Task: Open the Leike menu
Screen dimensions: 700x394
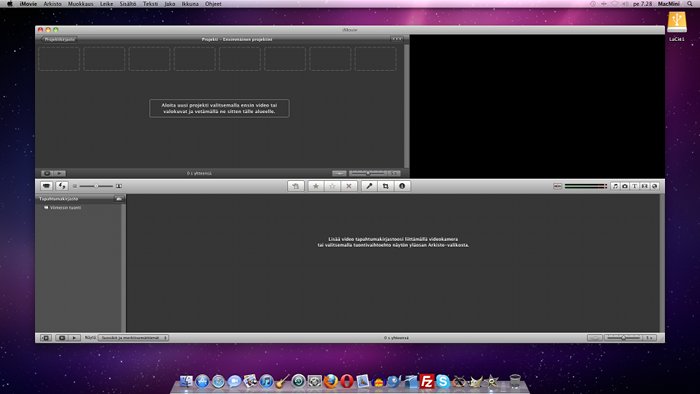Action: point(106,4)
